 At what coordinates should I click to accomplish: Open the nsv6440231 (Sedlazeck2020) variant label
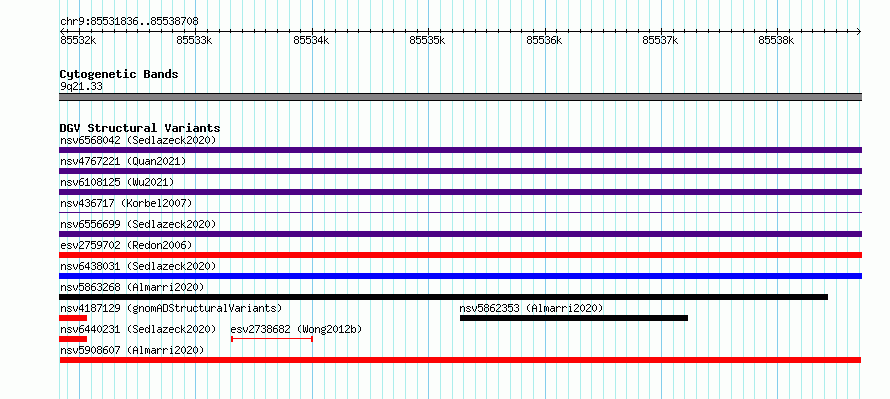[138, 329]
